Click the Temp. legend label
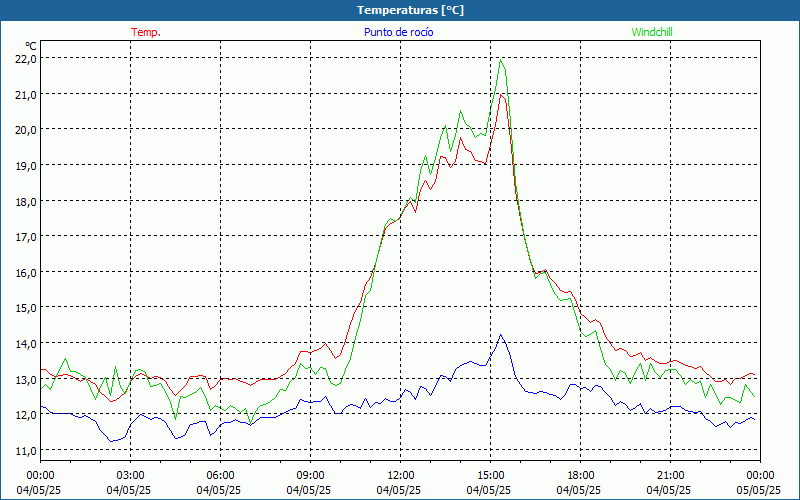Viewport: 800px width, 500px height. tap(146, 32)
